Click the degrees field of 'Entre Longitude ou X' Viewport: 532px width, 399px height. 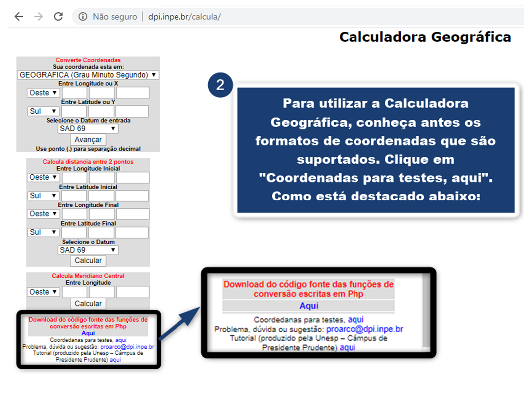click(75, 93)
